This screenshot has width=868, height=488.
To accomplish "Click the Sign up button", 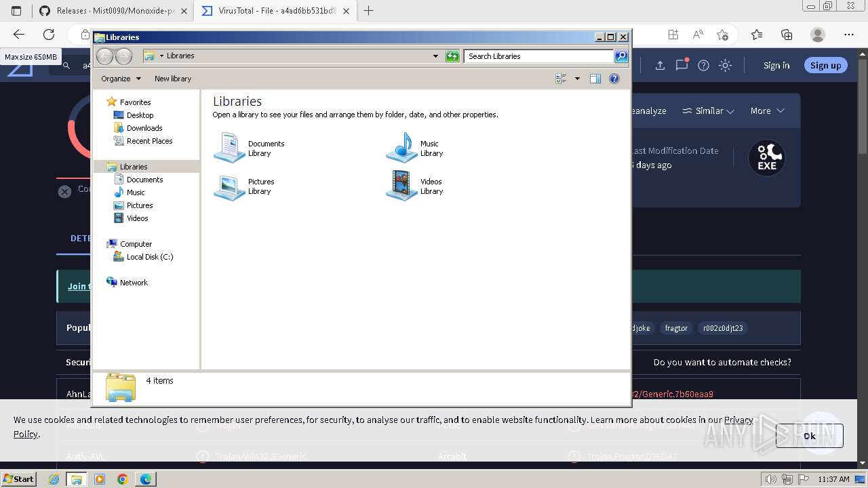I will pyautogui.click(x=825, y=66).
